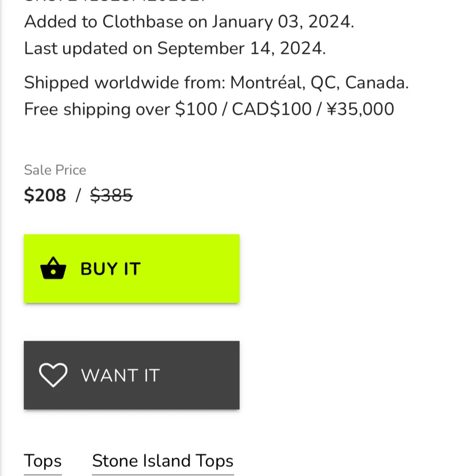Click the CAD$100 shipping threshold
The height and width of the screenshot is (476, 476).
pyautogui.click(x=272, y=109)
